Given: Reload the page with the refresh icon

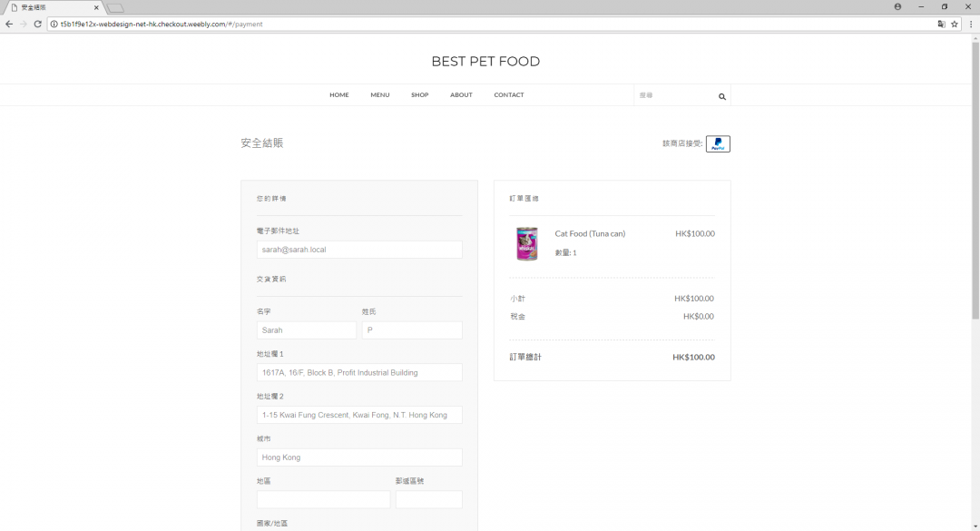Looking at the screenshot, I should point(36,25).
